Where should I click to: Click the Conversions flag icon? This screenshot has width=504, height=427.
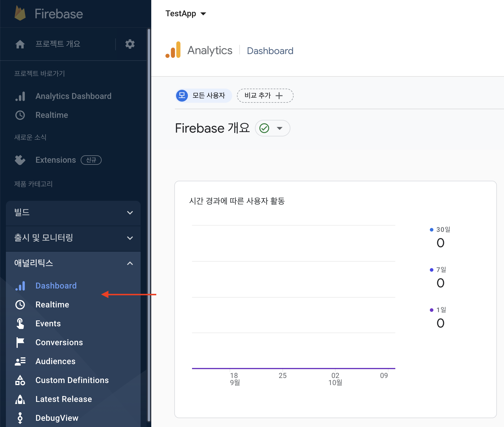[20, 343]
